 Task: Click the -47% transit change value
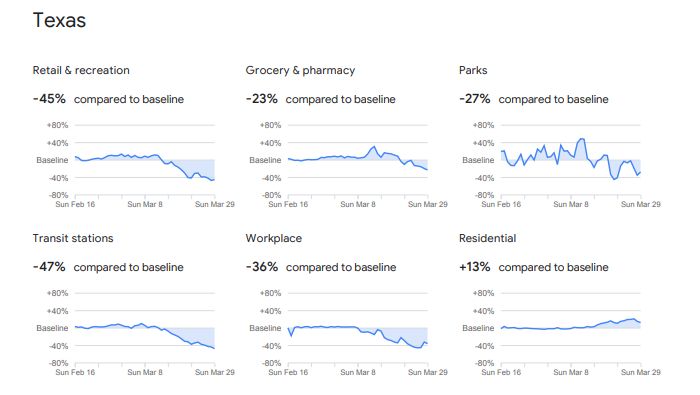coord(49,267)
